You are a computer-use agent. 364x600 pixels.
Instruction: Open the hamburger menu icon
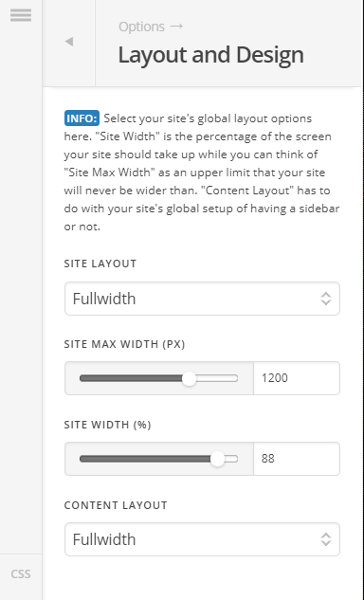click(x=21, y=15)
